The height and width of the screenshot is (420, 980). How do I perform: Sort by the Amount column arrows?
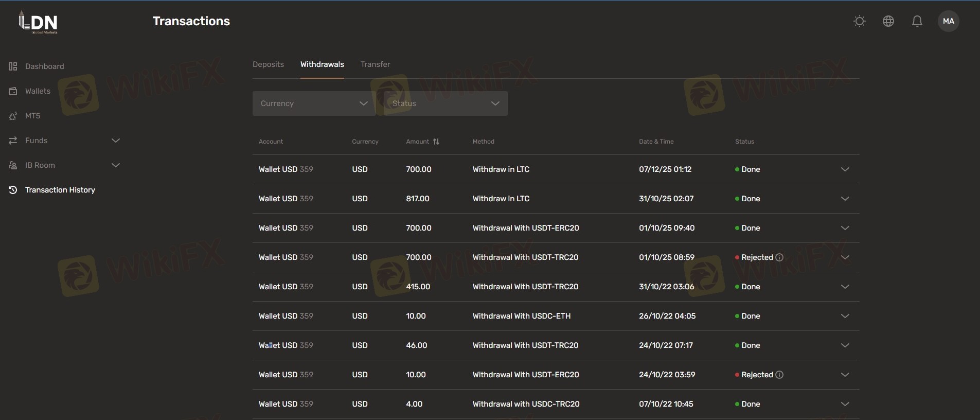(436, 142)
